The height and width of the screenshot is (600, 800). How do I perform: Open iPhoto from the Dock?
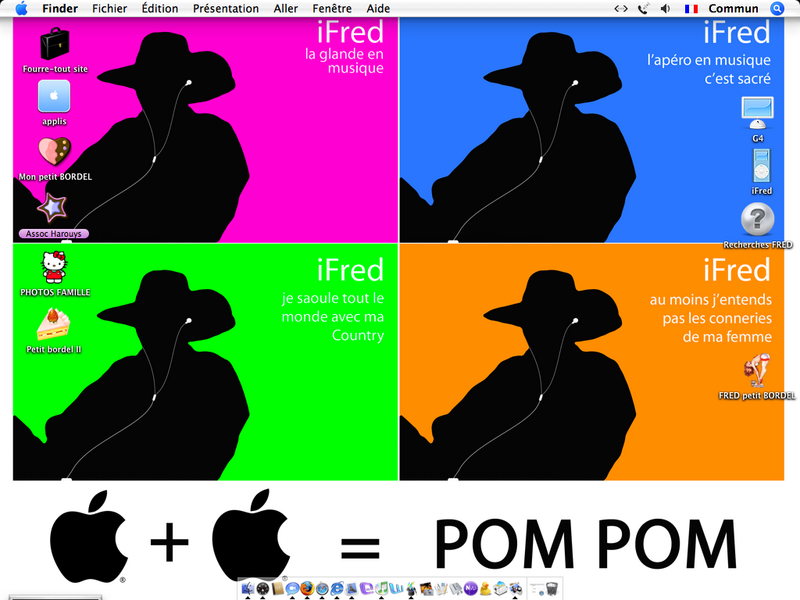(x=426, y=588)
